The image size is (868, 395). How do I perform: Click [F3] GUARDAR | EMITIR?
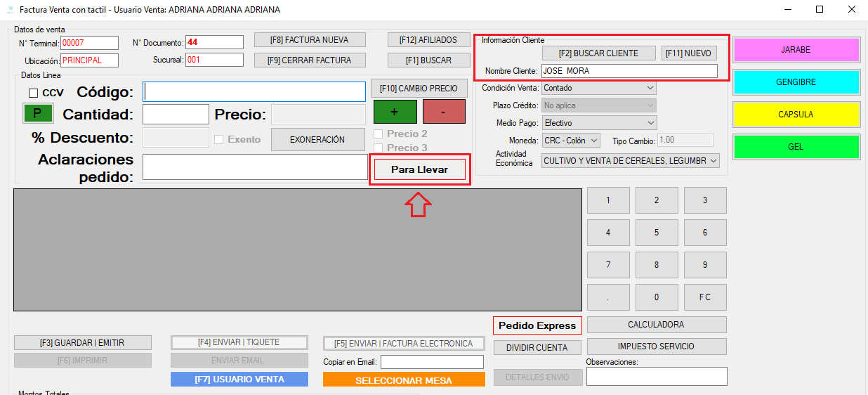(82, 343)
